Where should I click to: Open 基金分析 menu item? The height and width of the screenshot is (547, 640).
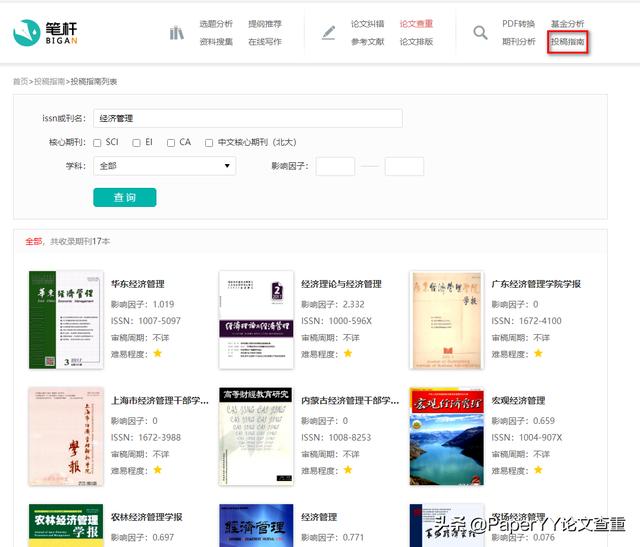click(567, 24)
